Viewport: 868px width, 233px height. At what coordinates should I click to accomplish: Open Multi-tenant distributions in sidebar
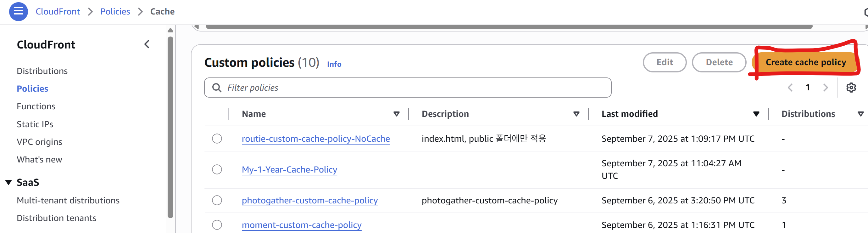(68, 200)
